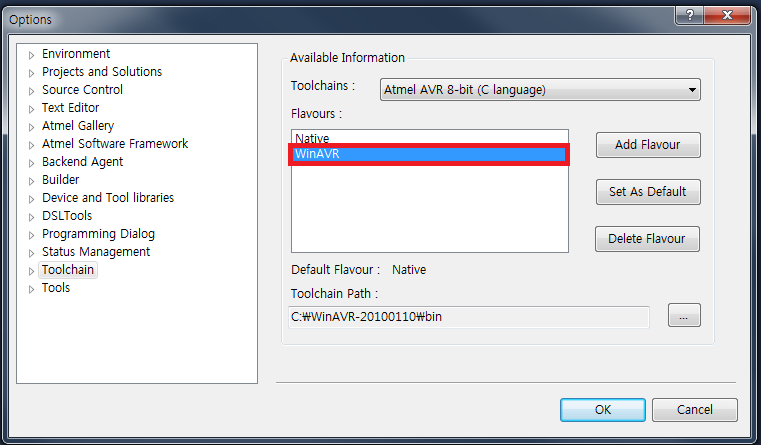761x445 pixels.
Task: Expand the Text Editor node arrow
Action: point(32,109)
